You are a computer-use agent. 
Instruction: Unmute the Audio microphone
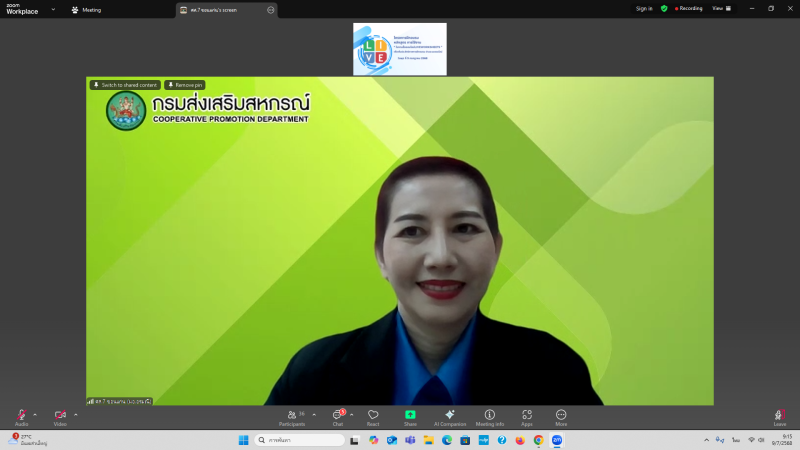click(x=21, y=416)
